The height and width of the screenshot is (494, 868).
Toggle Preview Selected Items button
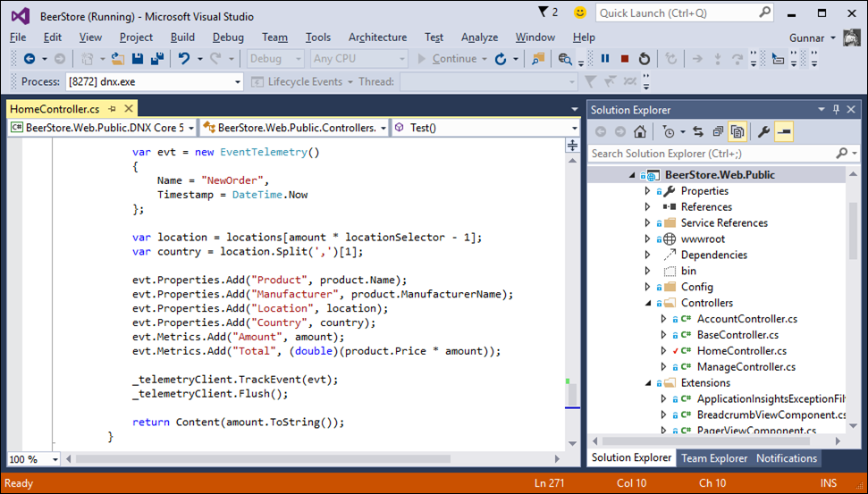click(x=784, y=131)
